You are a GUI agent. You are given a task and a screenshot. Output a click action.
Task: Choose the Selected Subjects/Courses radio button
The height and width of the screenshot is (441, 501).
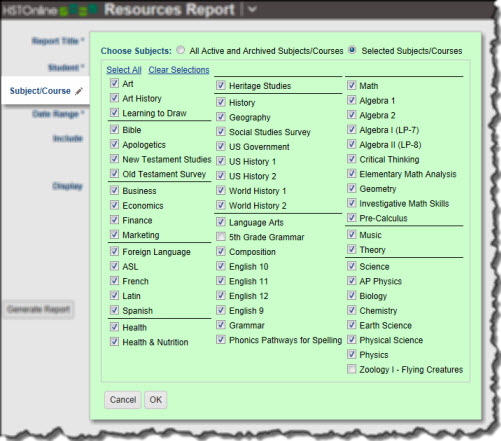tap(352, 50)
